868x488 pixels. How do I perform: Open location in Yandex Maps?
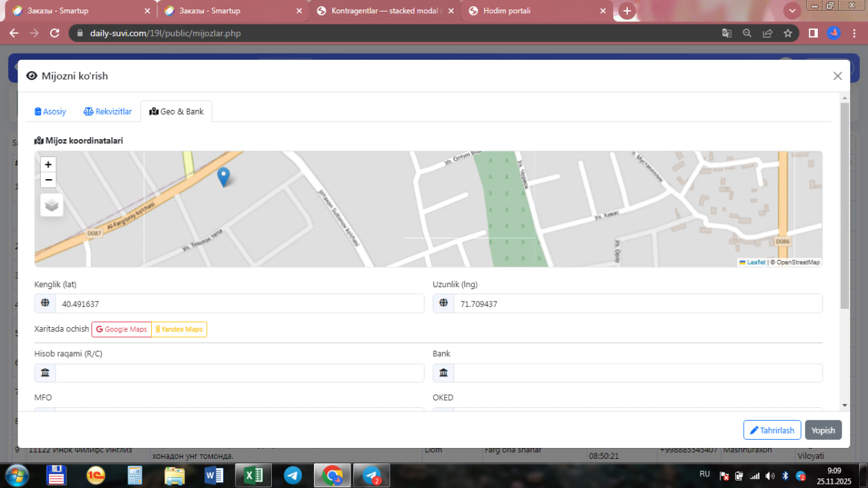pyautogui.click(x=179, y=329)
